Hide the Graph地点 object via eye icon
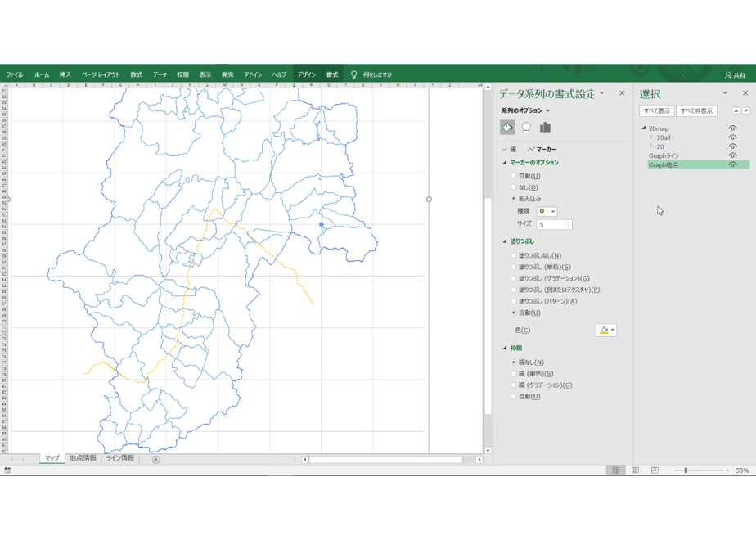 pos(732,165)
